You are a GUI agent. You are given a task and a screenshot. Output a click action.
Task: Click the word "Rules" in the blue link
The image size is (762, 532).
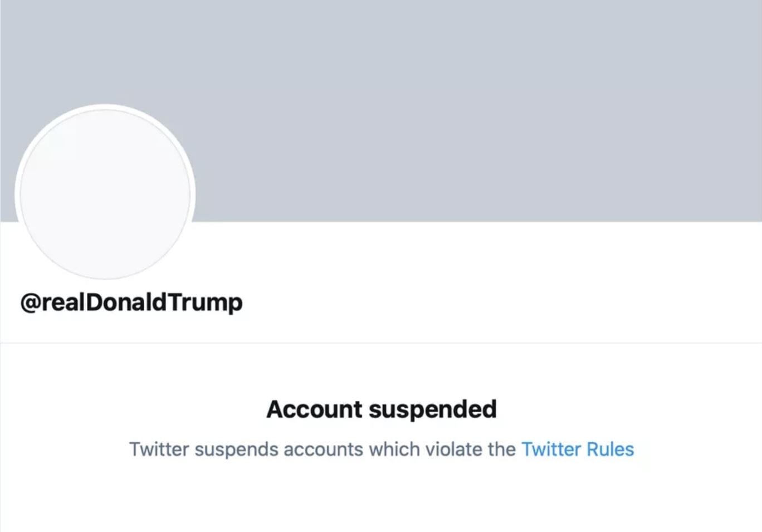point(610,449)
